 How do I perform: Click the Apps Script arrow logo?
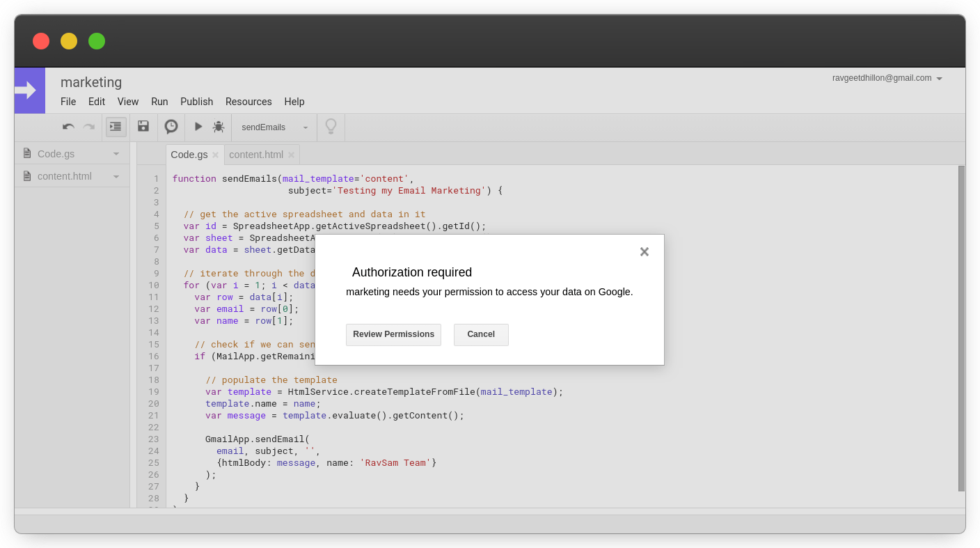coord(29,91)
